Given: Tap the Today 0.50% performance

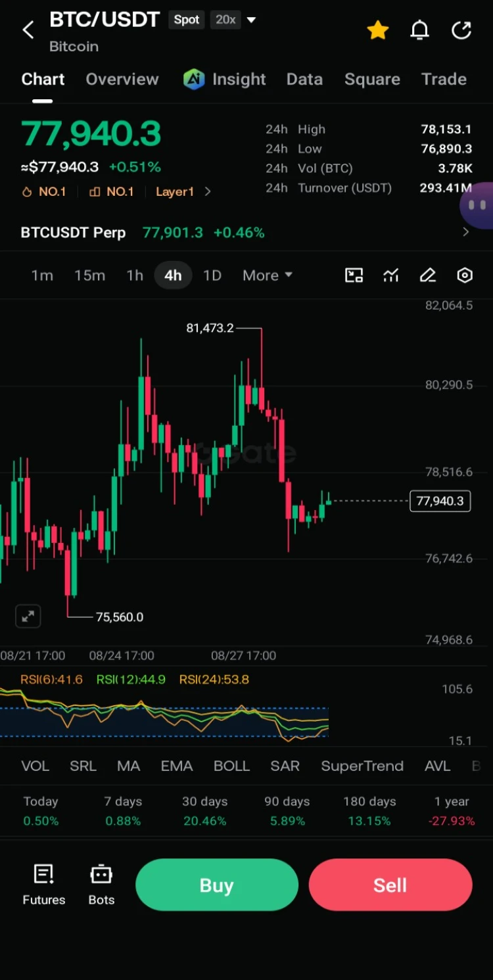Looking at the screenshot, I should point(41,811).
